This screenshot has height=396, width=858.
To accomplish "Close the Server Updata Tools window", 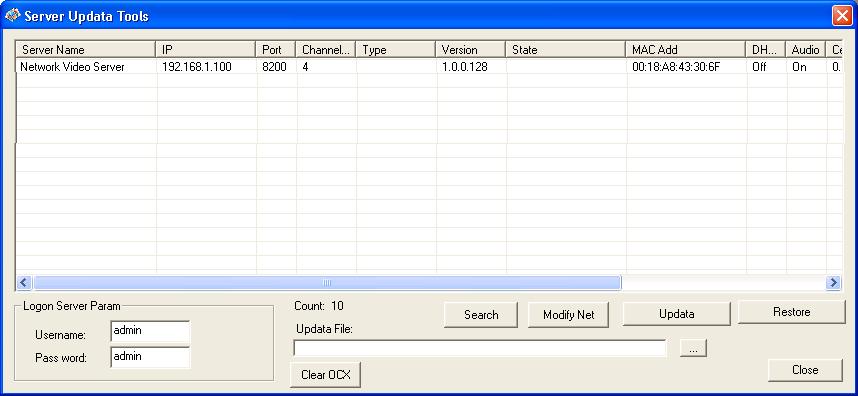I will tap(842, 16).
